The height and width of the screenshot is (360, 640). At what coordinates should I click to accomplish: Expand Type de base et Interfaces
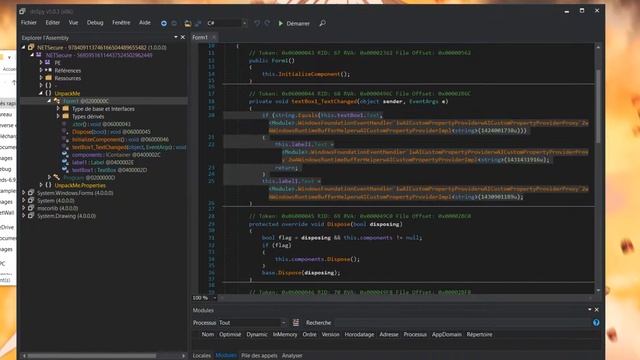[x=58, y=109]
